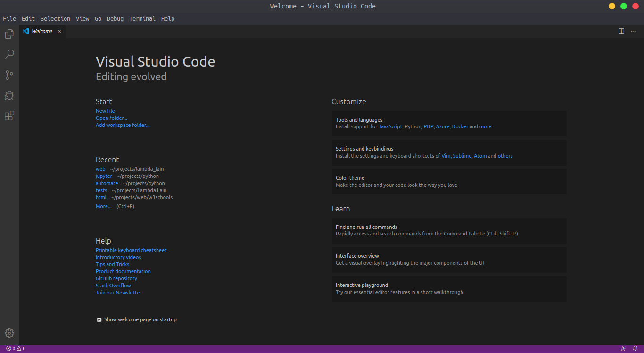This screenshot has height=353, width=644.
Task: Open the Terminal menu
Action: click(x=142, y=19)
